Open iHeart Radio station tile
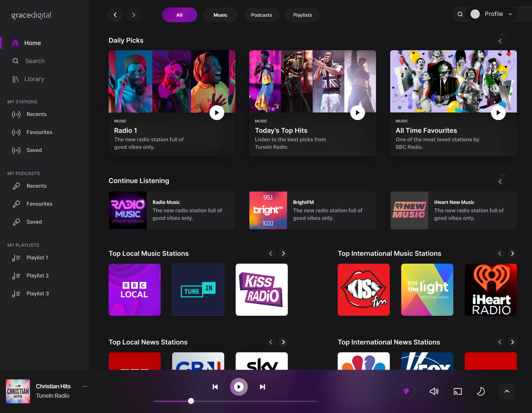Image resolution: width=532 pixels, height=413 pixels. (x=491, y=290)
